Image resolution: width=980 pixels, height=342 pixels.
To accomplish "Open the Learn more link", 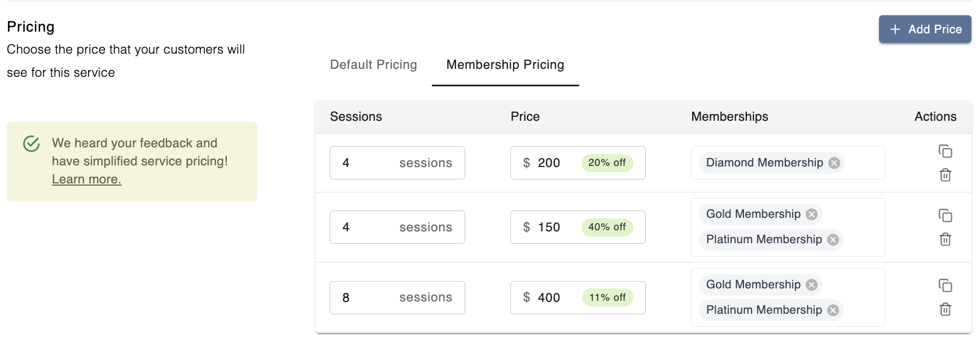I will click(x=86, y=179).
